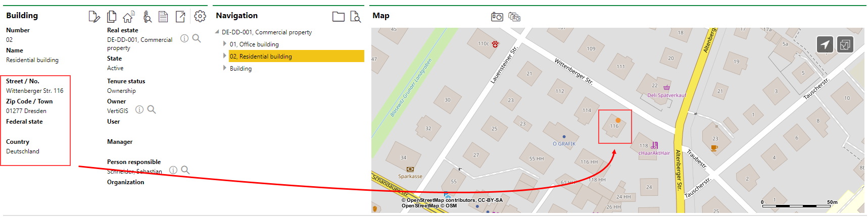
Task: Search Real estate with magnifier icon
Action: [x=197, y=38]
